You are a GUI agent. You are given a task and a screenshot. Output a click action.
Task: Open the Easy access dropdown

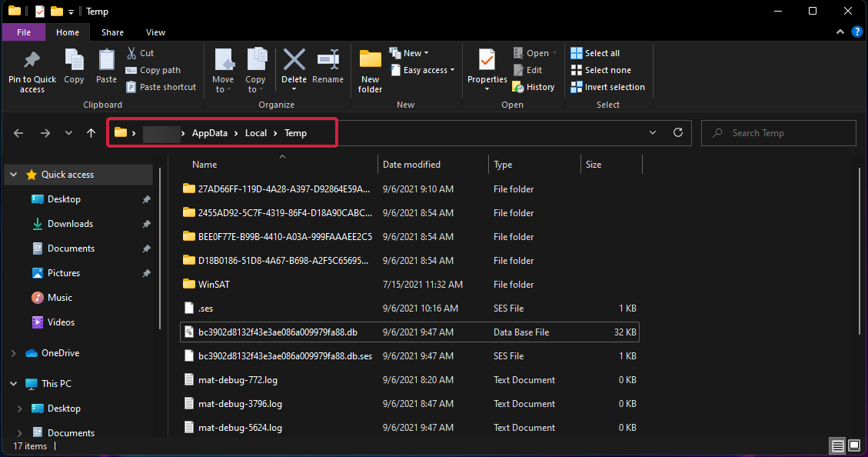(422, 70)
